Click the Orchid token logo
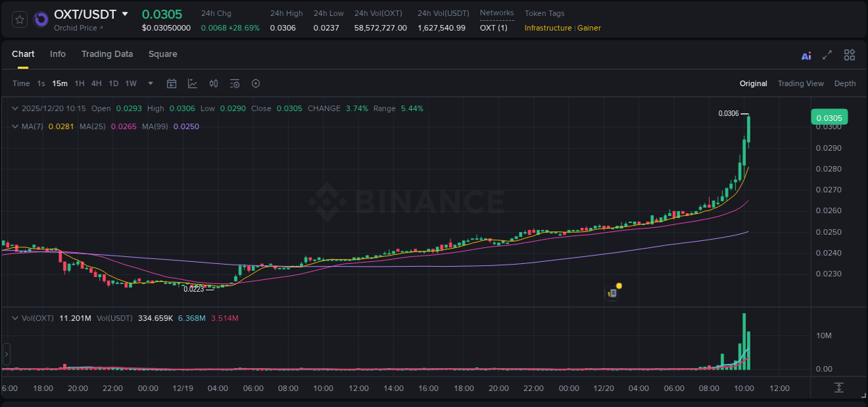868x407 pixels. [x=41, y=19]
